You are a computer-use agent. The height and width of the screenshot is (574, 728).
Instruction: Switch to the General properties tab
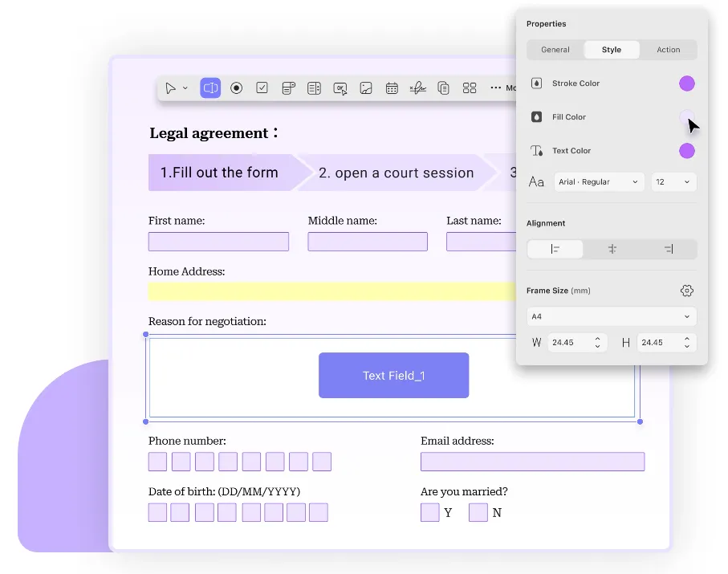coord(555,50)
